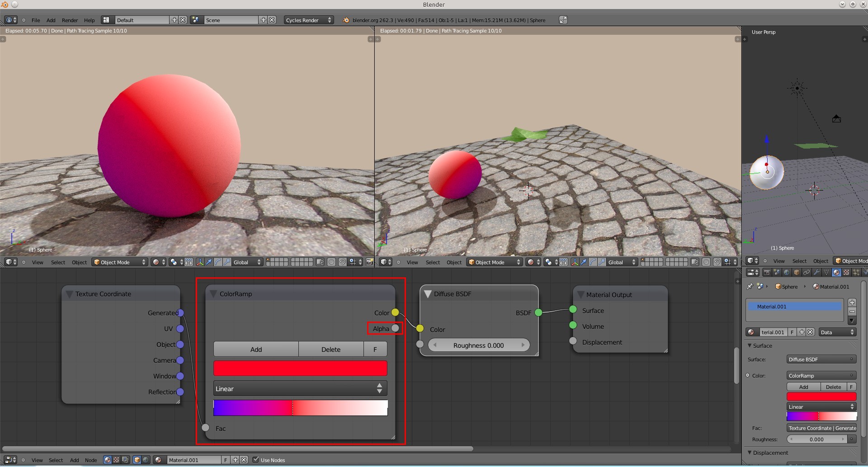The height and width of the screenshot is (467, 868).
Task: Click the Roughness field on Diffuse BSDF node
Action: (478, 345)
